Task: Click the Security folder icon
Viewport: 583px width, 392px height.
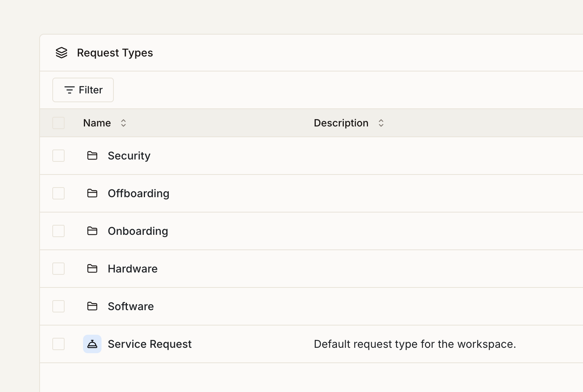Action: [92, 156]
